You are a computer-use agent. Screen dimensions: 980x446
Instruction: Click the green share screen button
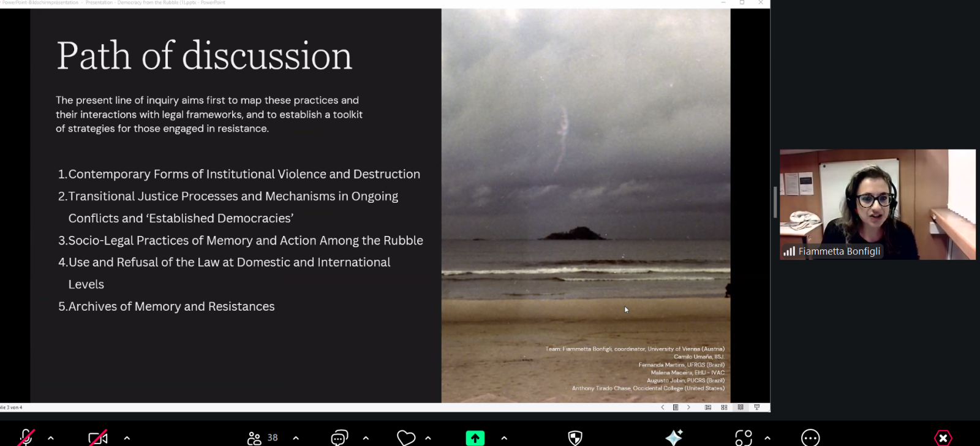(x=475, y=437)
